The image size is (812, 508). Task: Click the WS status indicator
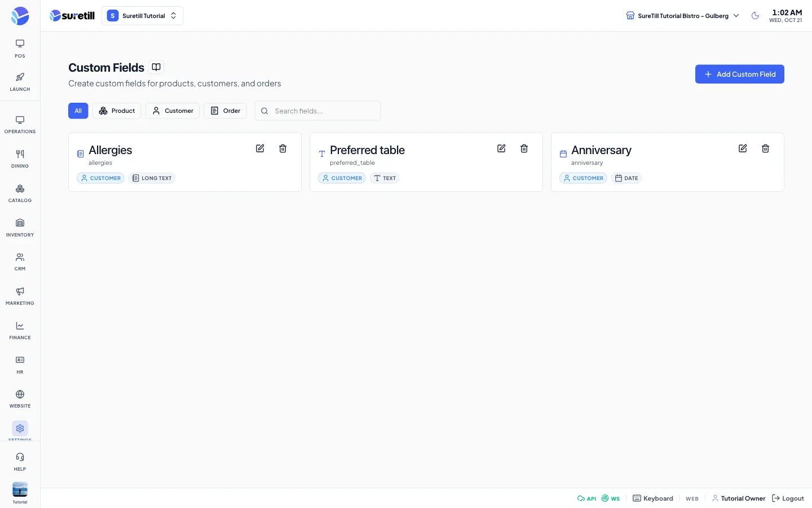point(611,498)
